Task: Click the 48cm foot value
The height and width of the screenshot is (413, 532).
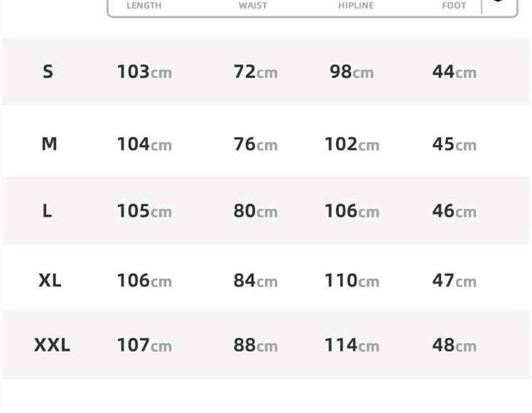Action: click(x=454, y=345)
